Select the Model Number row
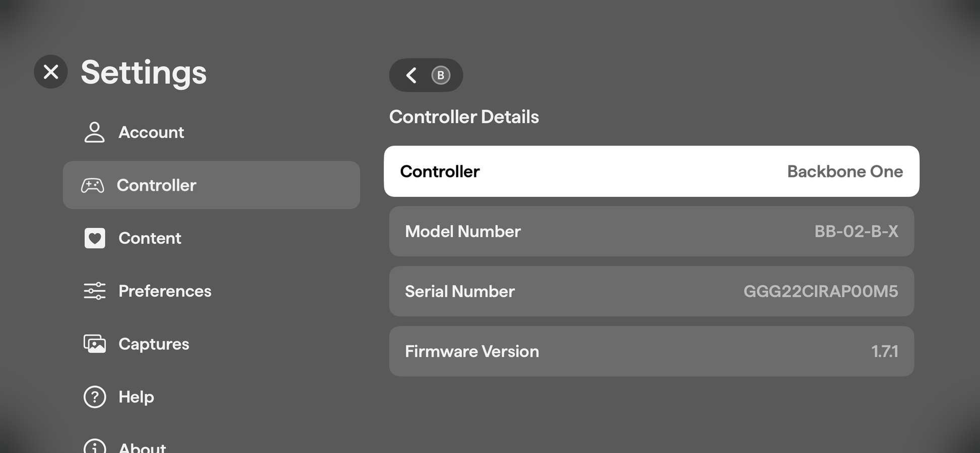 [x=652, y=231]
